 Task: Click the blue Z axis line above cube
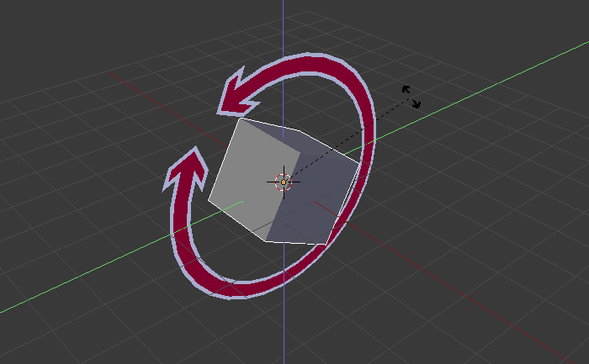[284, 34]
